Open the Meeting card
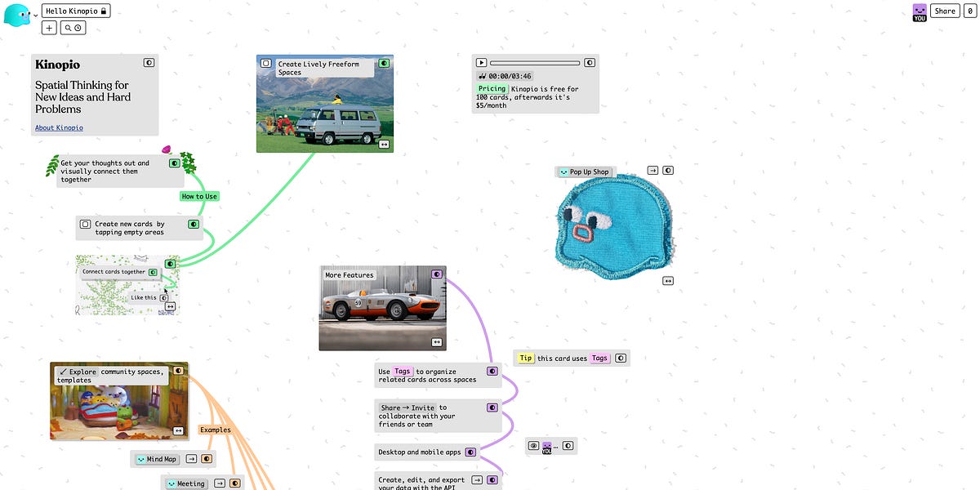Viewport: 980px width, 490px height. pyautogui.click(x=185, y=483)
